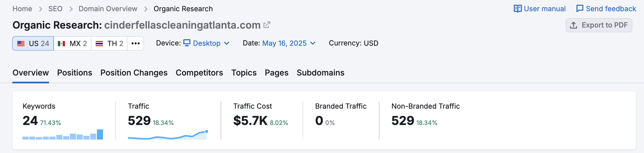Viewport: 644px width, 153px height.
Task: Click the Domain Overview breadcrumb link
Action: coord(108,9)
